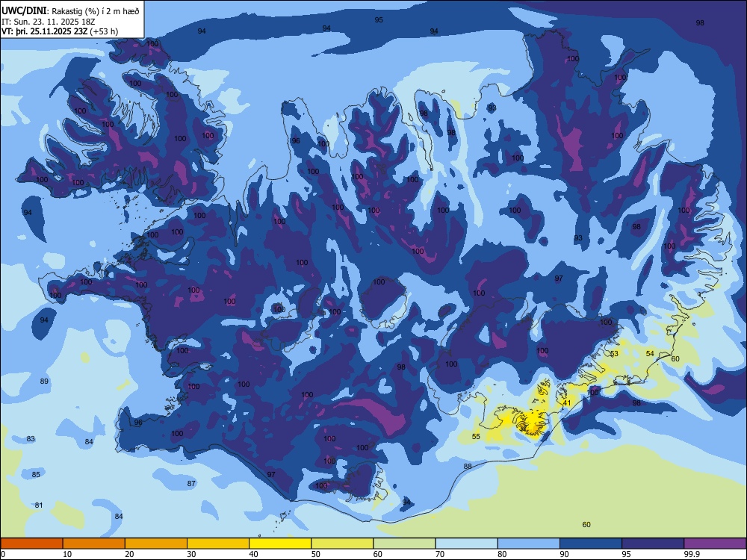Select the bright yellow 40–50 legend swatch

(280, 544)
